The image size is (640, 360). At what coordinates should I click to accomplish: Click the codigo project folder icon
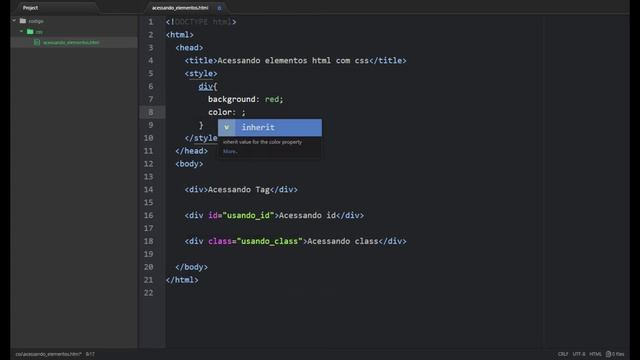pos(23,21)
